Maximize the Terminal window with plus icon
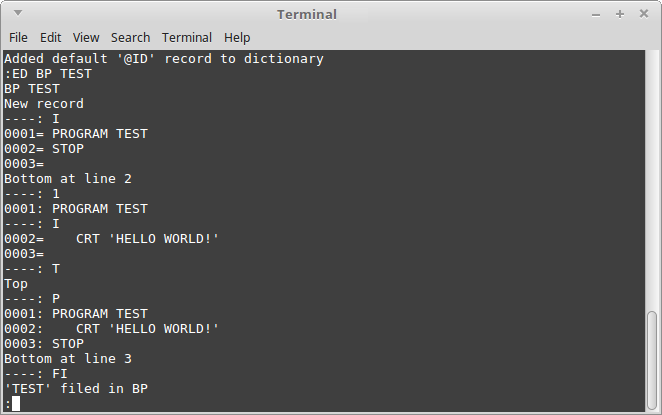 [620, 14]
